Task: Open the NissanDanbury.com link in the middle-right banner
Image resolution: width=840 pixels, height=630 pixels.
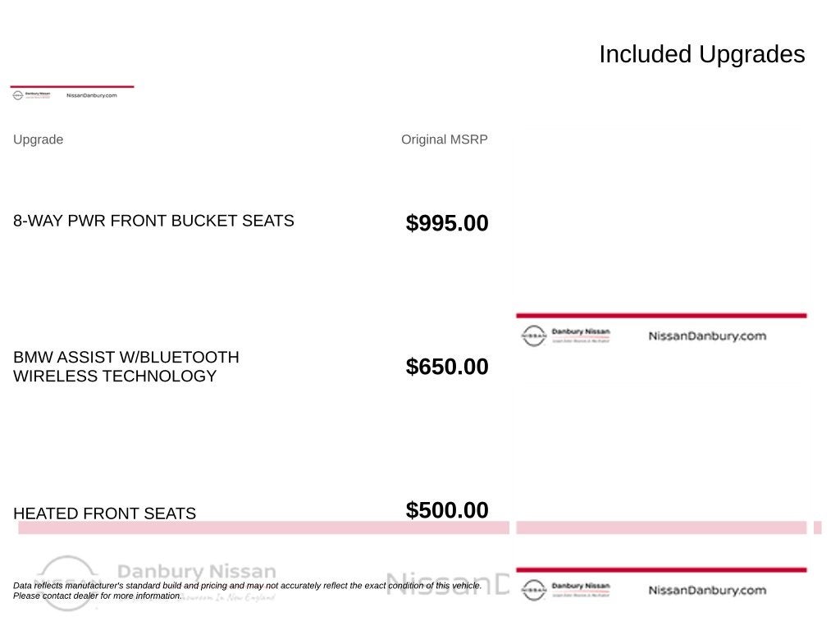Action: 707,336
